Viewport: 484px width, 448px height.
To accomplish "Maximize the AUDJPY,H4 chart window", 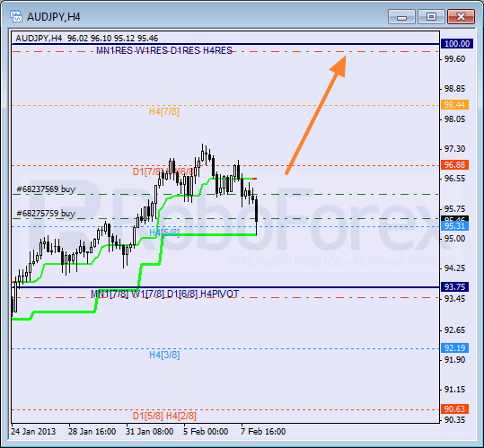I will (x=431, y=17).
